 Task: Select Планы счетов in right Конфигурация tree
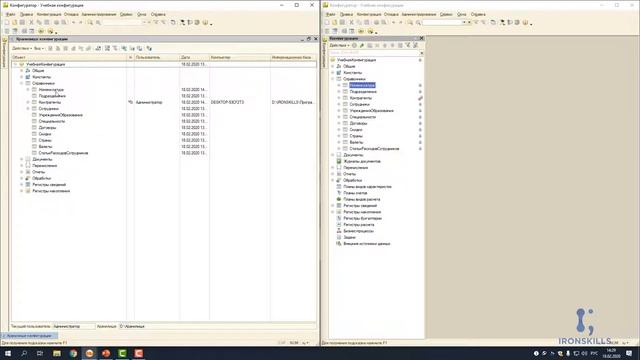coord(355,193)
